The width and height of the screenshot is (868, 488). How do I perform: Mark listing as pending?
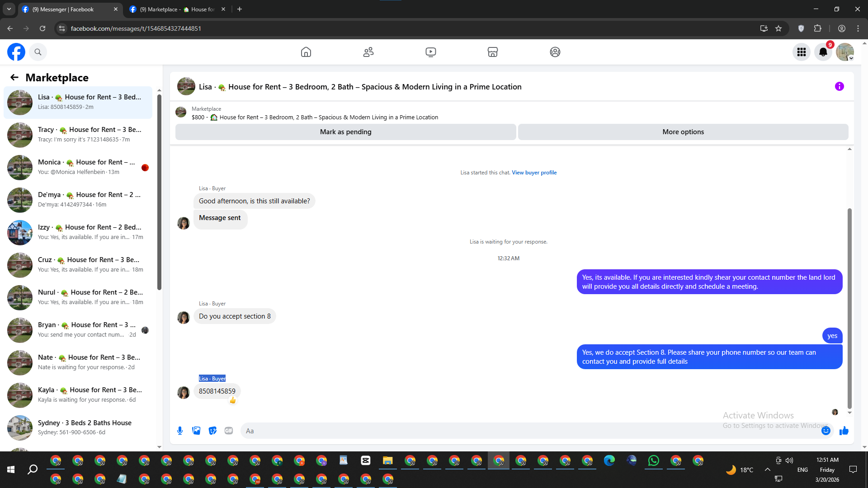point(345,132)
